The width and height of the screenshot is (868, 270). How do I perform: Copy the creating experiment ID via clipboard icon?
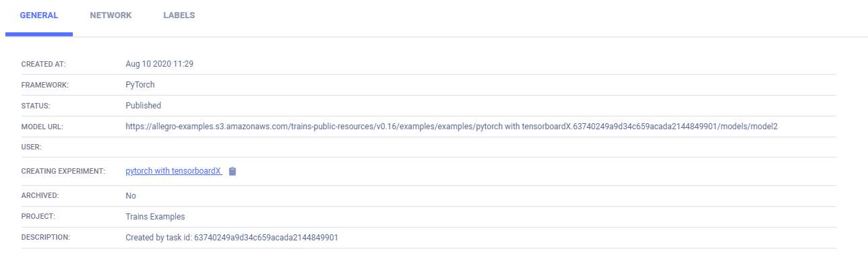coord(232,171)
